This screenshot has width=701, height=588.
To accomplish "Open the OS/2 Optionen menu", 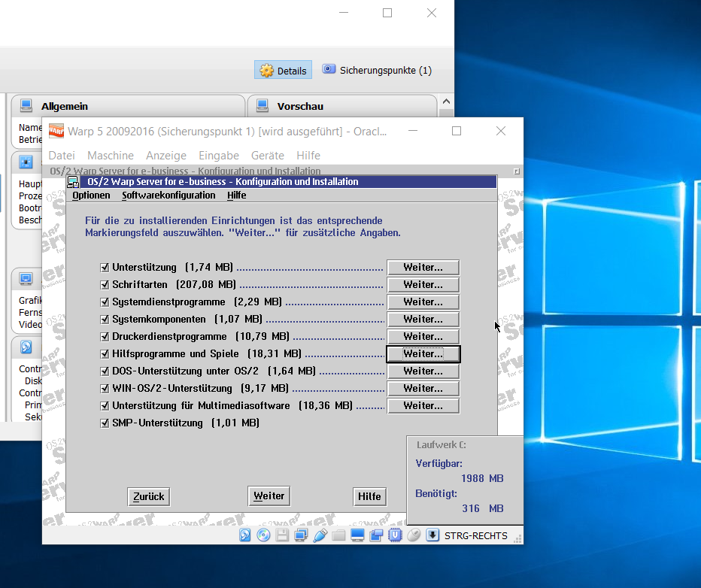I will click(91, 195).
